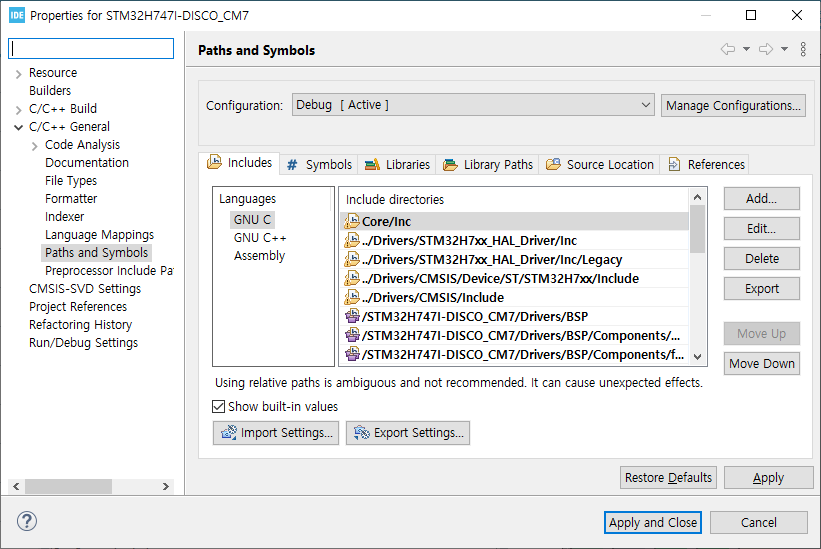Open the view menu three-dots icon
This screenshot has height=549, width=821.
click(803, 49)
